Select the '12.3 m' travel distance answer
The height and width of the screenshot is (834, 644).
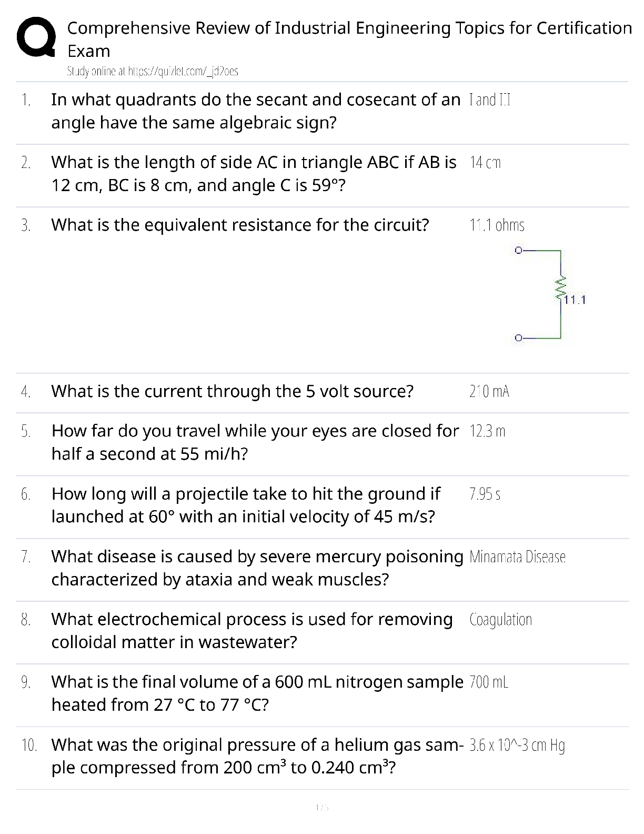[487, 431]
